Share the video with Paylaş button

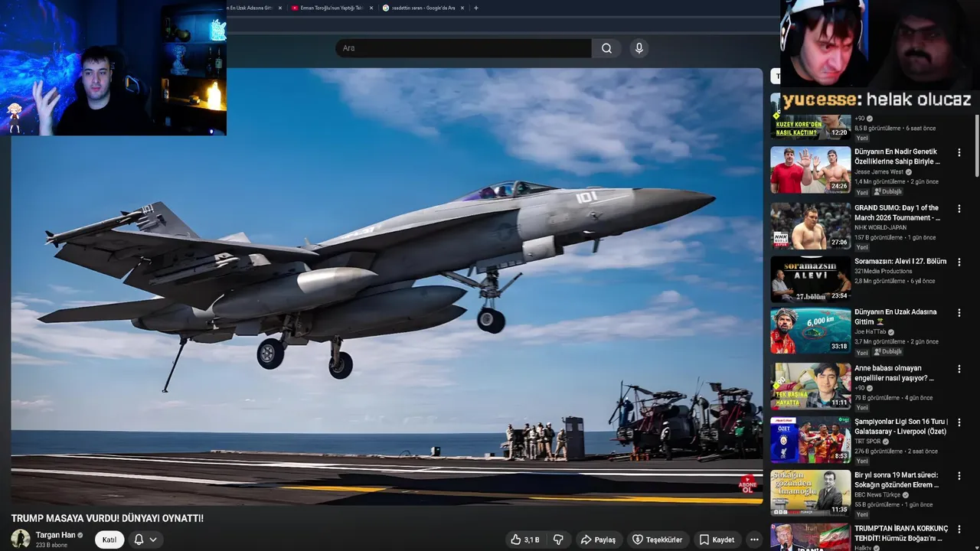click(x=598, y=540)
